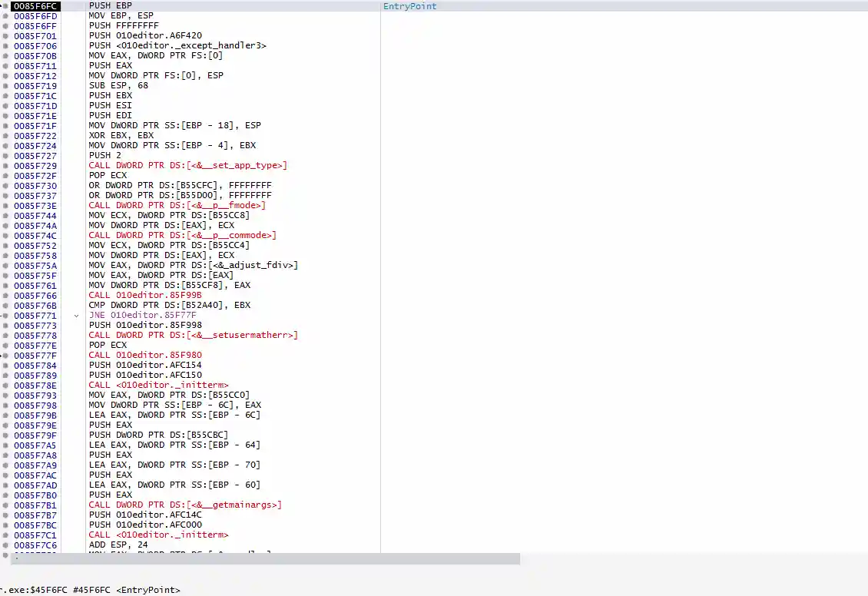Click the breakpoint bullet next to 0085F7B1
Screen dimensions: 868x596
pyautogui.click(x=7, y=505)
